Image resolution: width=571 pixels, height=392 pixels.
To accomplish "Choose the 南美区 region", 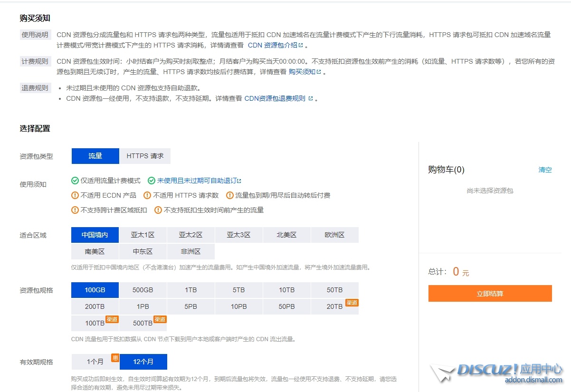I will [x=95, y=251].
